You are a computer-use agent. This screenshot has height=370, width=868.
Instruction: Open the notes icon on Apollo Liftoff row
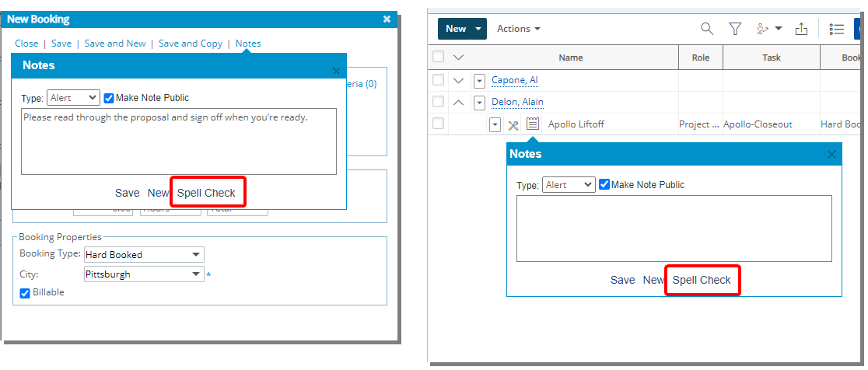(x=532, y=124)
